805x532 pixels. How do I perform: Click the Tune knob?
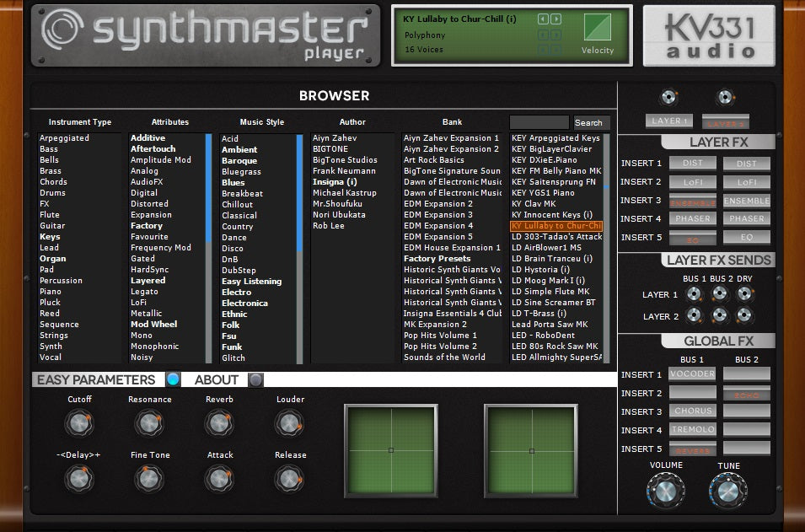pyautogui.click(x=727, y=490)
